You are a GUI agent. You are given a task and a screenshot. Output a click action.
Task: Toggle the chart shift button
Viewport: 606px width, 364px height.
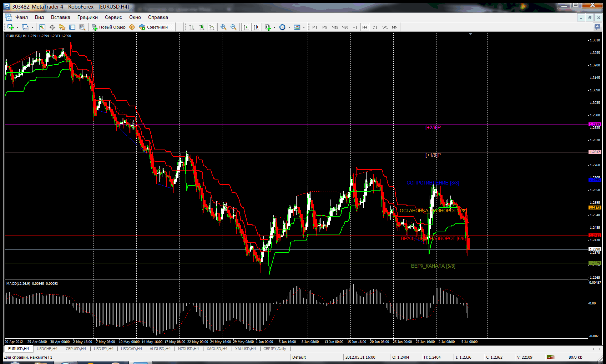pos(256,27)
